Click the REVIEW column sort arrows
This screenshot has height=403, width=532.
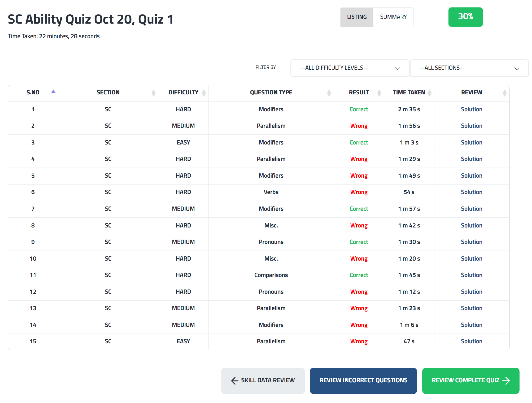pyautogui.click(x=504, y=93)
